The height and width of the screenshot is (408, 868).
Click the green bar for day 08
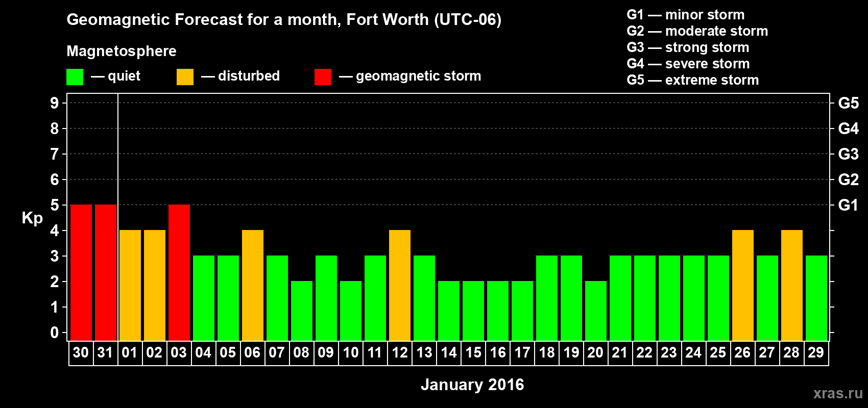pyautogui.click(x=302, y=311)
